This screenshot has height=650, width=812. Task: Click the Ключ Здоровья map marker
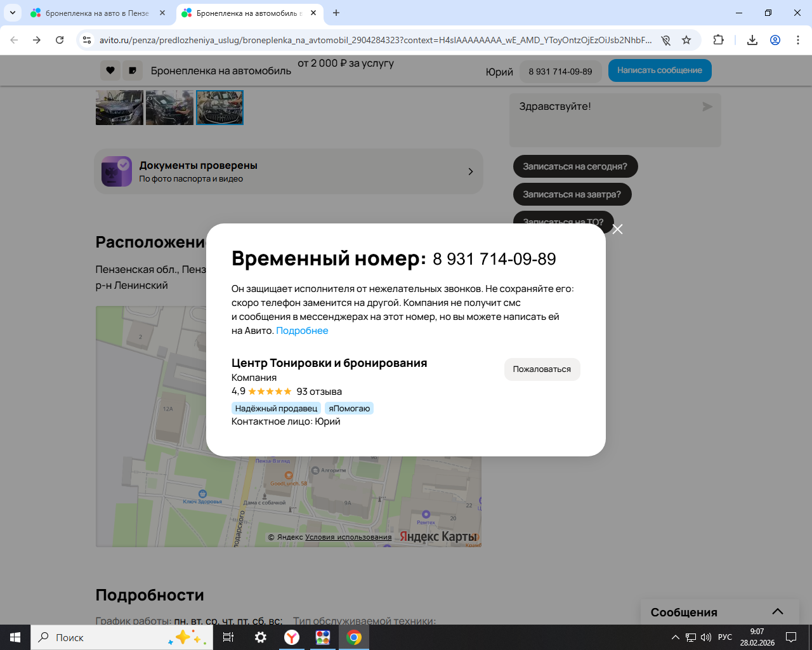pyautogui.click(x=202, y=494)
